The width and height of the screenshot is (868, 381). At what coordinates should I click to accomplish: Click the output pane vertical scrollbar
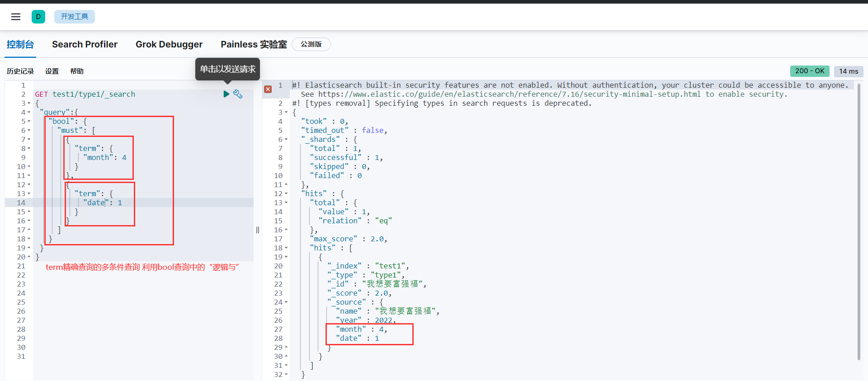(x=859, y=221)
